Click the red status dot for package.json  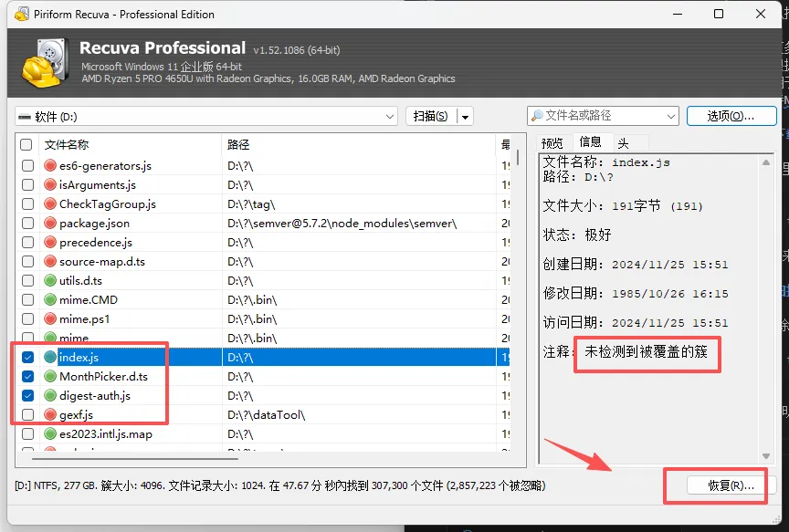(x=50, y=223)
